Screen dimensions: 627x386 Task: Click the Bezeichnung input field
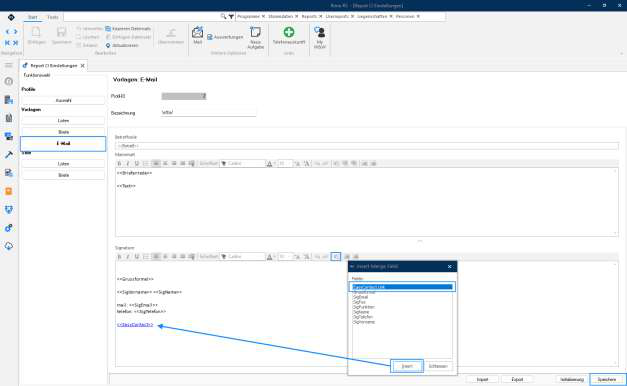pos(208,112)
